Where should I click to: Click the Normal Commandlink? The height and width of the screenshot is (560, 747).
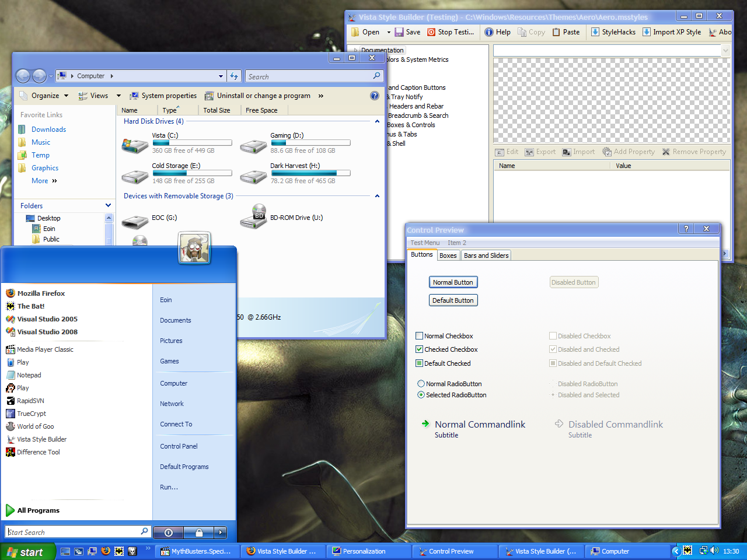click(474, 428)
